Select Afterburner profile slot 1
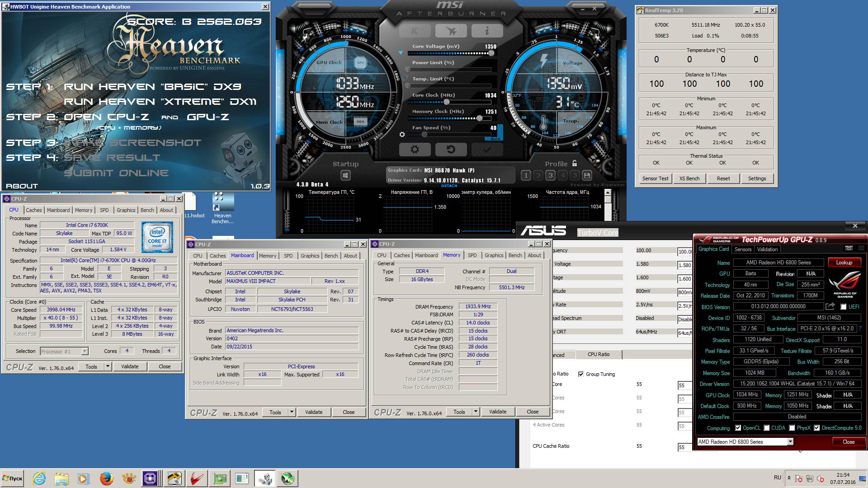 point(526,175)
